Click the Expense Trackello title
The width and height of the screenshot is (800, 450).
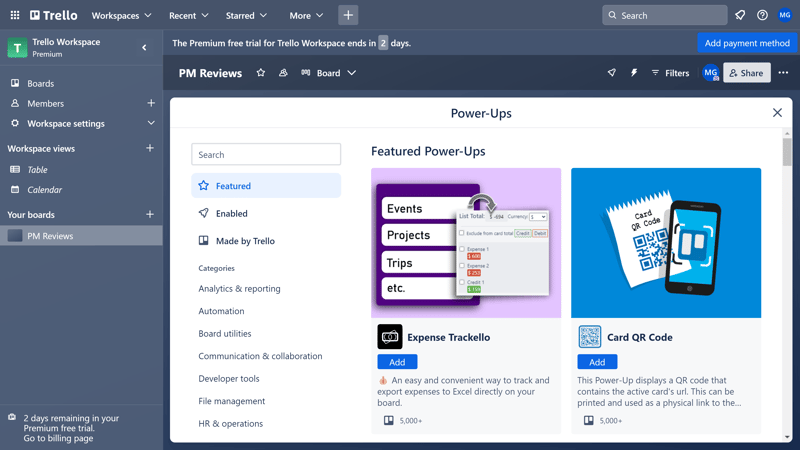(448, 337)
